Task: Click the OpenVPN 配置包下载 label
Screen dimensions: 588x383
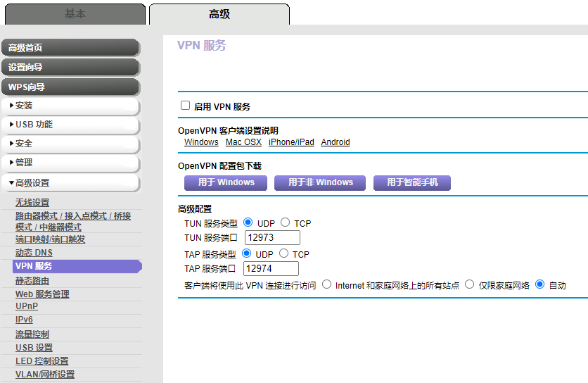Action: [x=219, y=166]
